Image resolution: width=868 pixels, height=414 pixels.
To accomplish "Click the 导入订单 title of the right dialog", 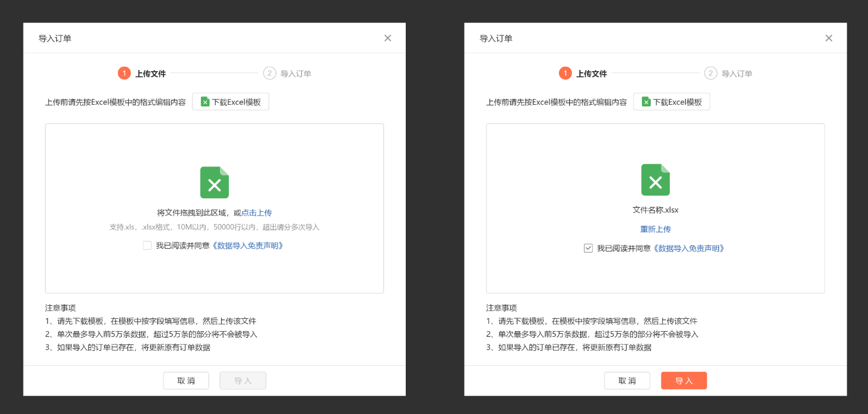I will tap(496, 38).
